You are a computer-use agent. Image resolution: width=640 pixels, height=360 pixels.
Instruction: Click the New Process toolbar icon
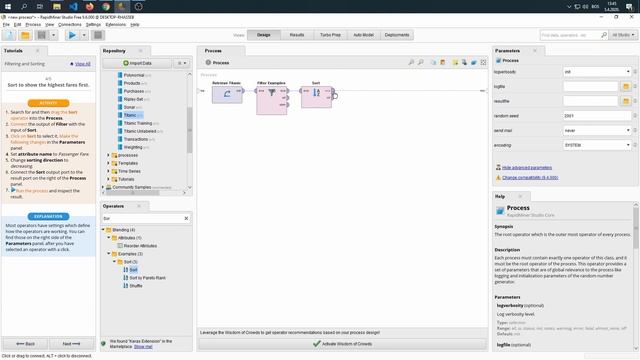click(9, 35)
